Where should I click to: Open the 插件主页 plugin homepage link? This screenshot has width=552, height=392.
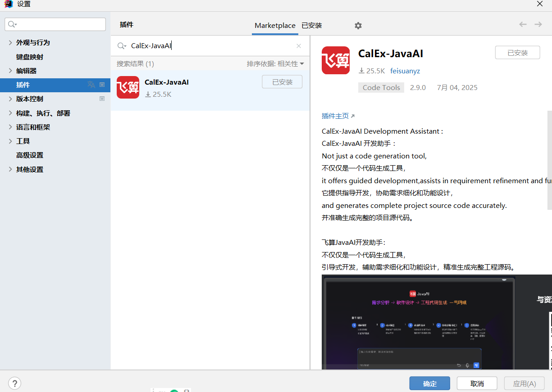point(335,116)
